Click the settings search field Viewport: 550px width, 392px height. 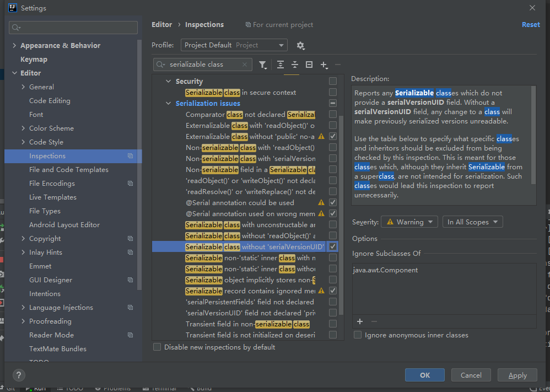(73, 28)
